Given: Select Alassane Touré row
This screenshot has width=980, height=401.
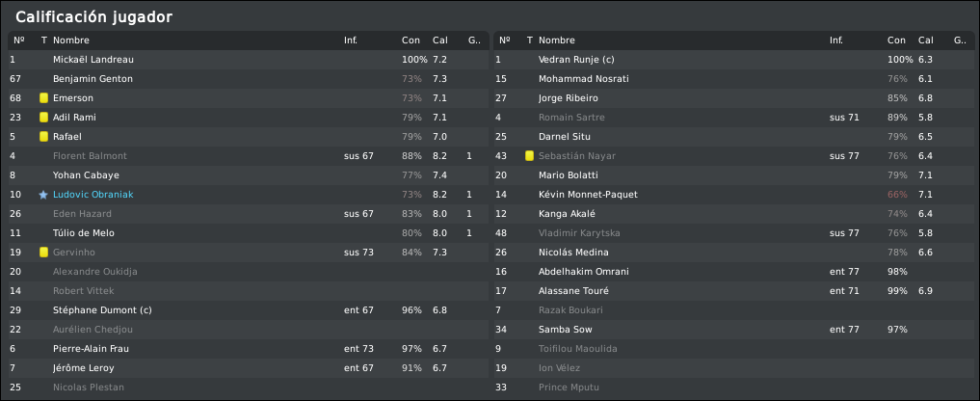Looking at the screenshot, I should coord(733,291).
